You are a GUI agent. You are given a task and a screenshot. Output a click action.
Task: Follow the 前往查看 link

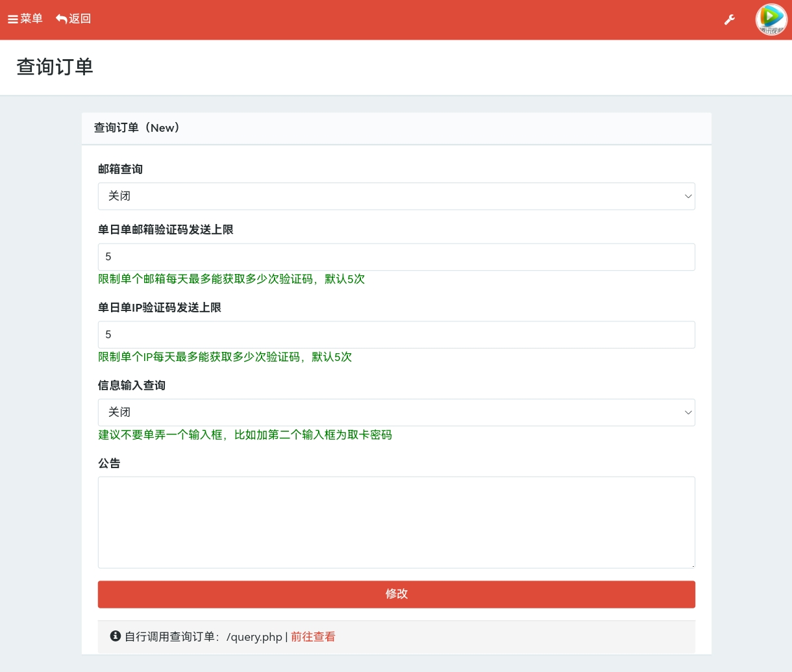313,636
